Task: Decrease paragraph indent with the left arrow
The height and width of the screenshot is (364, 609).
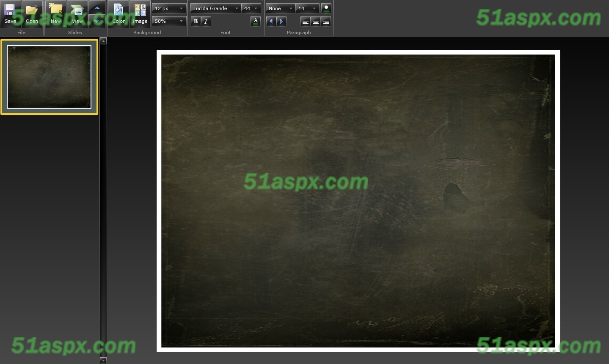Action: (x=271, y=21)
